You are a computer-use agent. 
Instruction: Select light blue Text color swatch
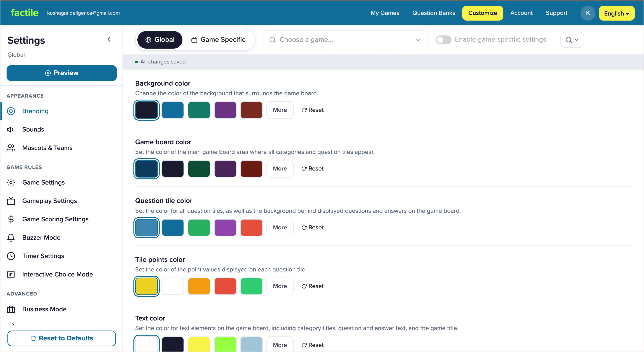coord(252,344)
